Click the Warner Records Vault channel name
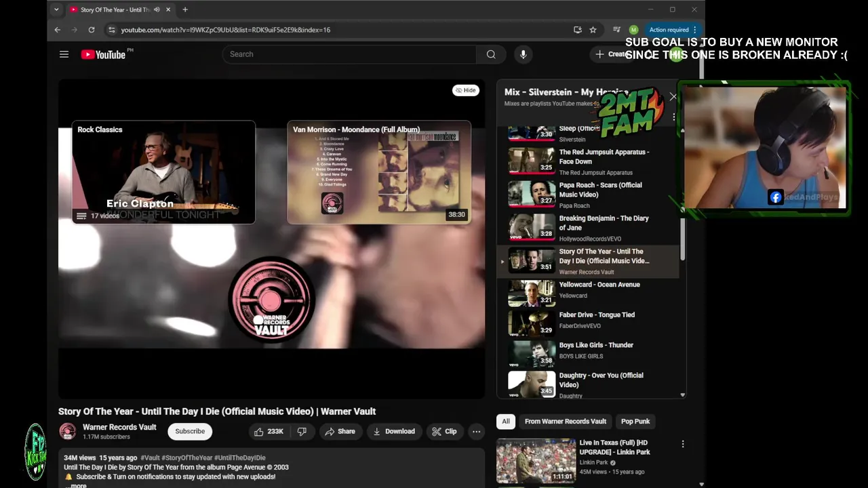Image resolution: width=868 pixels, height=488 pixels. pyautogui.click(x=119, y=427)
